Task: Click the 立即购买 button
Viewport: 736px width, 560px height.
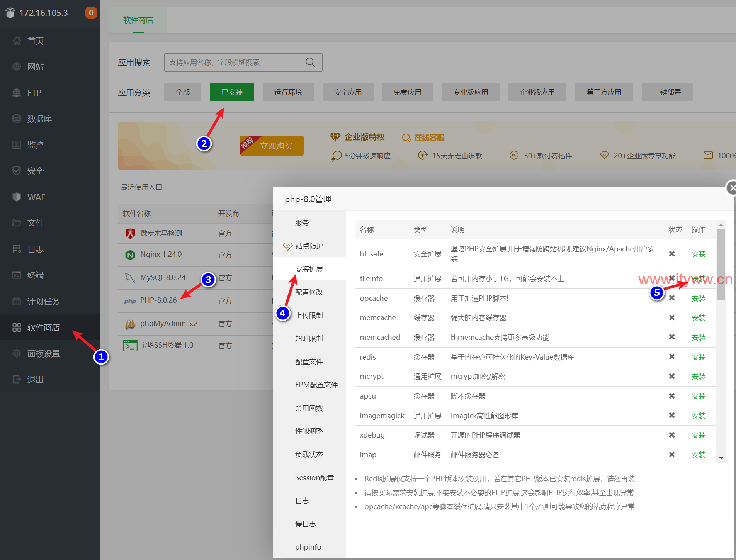Action: pyautogui.click(x=272, y=146)
